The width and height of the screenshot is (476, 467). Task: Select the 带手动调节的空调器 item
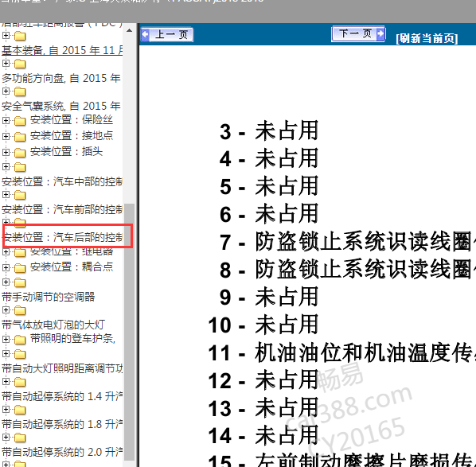(49, 297)
